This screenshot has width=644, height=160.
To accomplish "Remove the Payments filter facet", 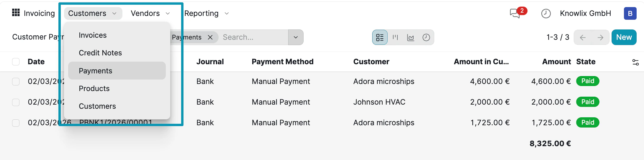I will pyautogui.click(x=210, y=37).
